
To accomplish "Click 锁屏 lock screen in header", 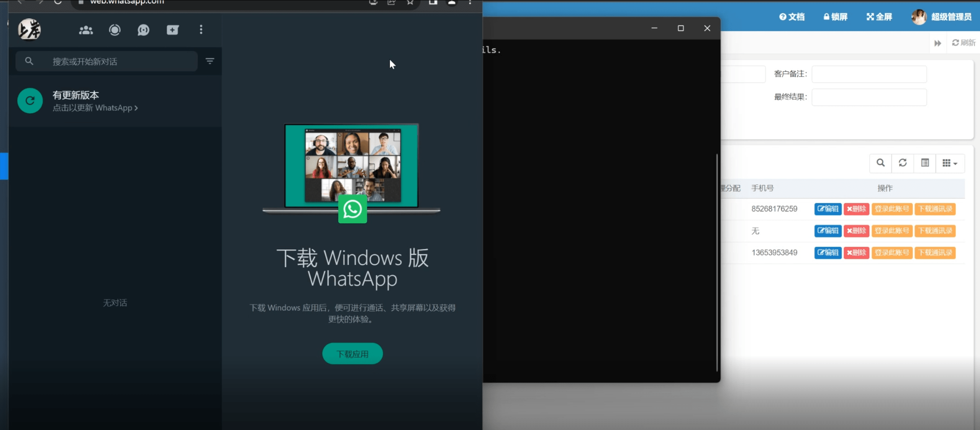I will (x=836, y=17).
